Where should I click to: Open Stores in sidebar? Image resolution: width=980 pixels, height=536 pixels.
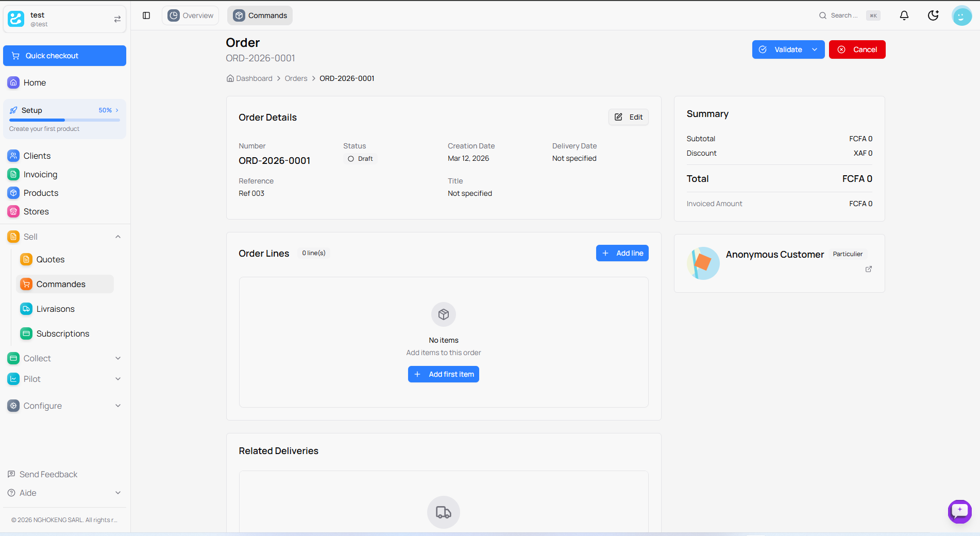pyautogui.click(x=36, y=211)
